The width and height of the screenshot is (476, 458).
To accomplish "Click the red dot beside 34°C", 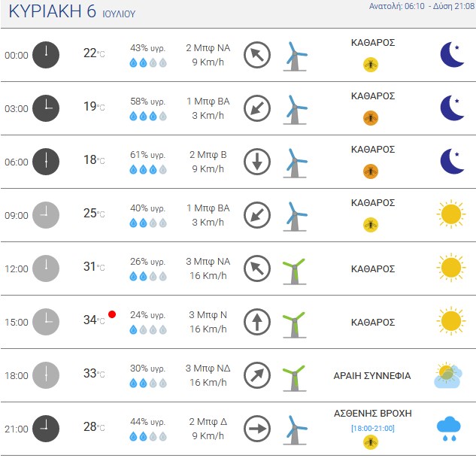I will click(112, 314).
